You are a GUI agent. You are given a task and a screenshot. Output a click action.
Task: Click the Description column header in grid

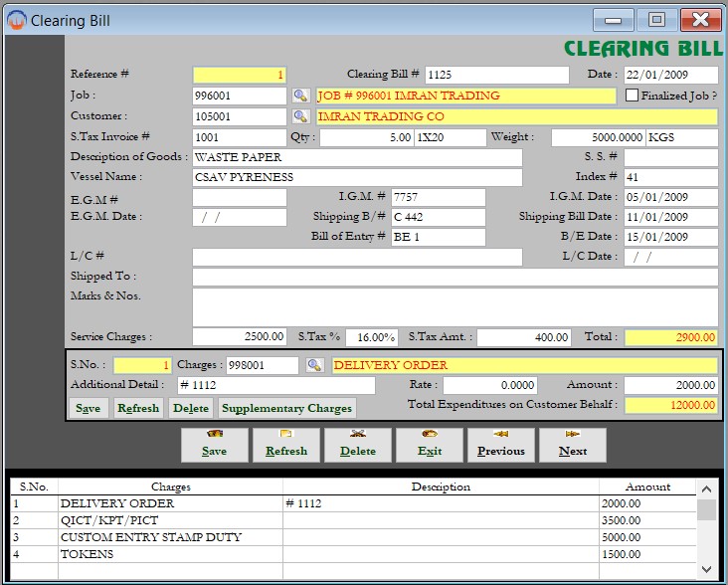tap(441, 487)
